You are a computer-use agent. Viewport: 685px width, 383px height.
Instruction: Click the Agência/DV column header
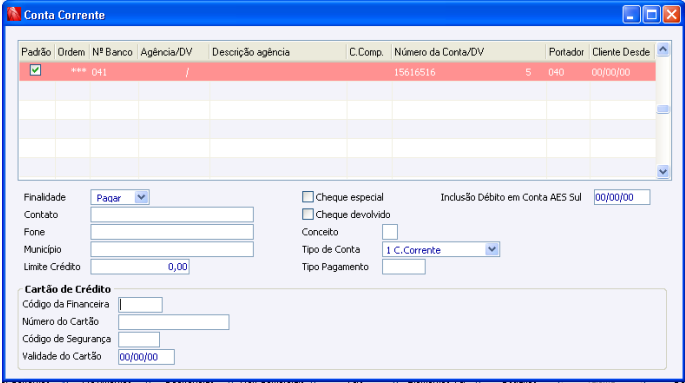[173, 52]
